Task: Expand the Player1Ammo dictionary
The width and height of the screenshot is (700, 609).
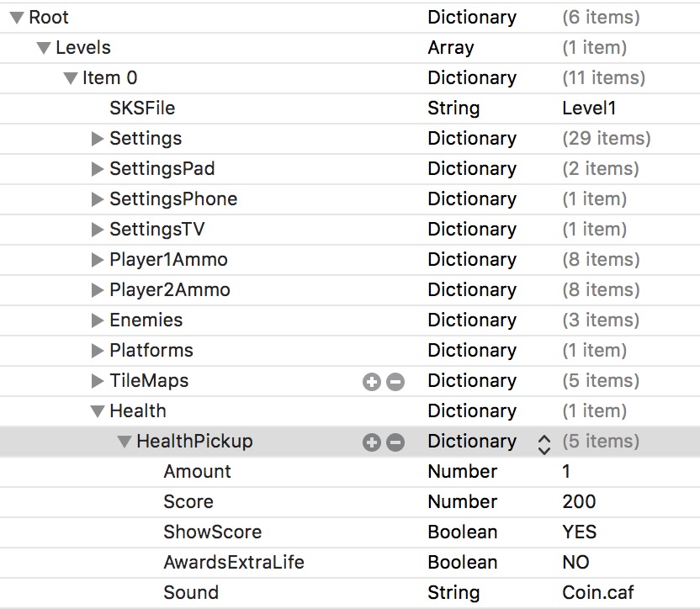Action: [98, 260]
